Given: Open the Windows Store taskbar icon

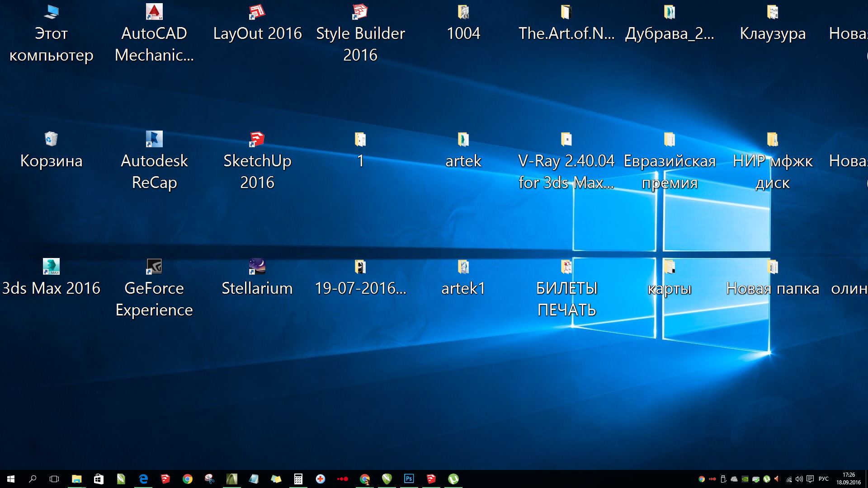Looking at the screenshot, I should click(x=99, y=479).
